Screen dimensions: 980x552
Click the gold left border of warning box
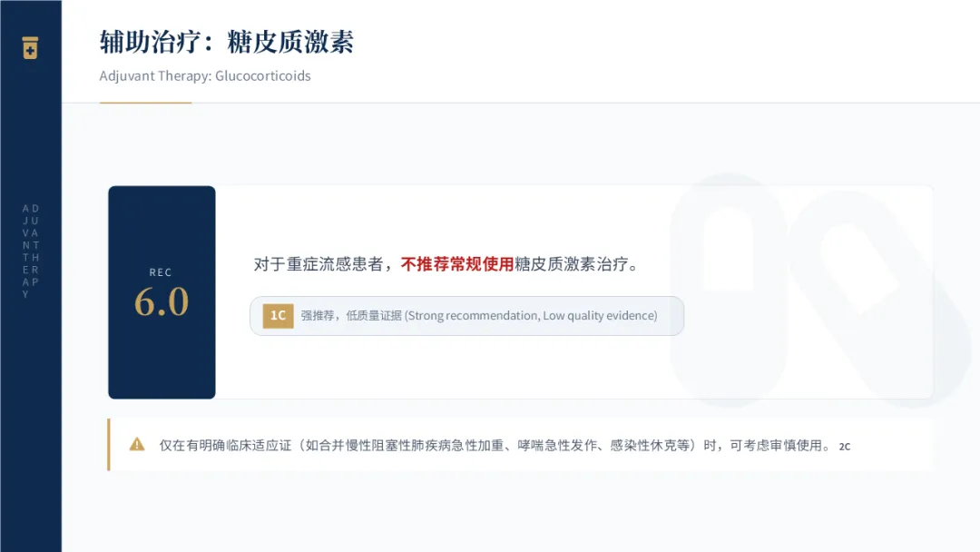coord(109,445)
